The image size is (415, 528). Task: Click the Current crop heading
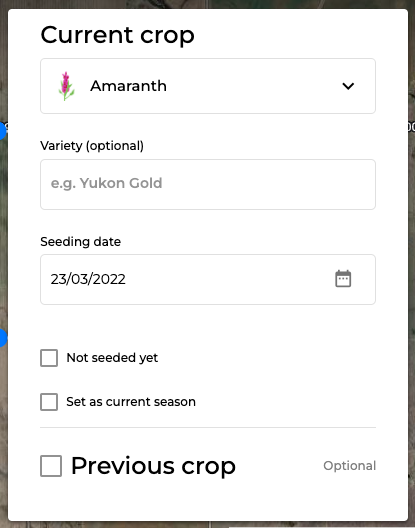[118, 35]
